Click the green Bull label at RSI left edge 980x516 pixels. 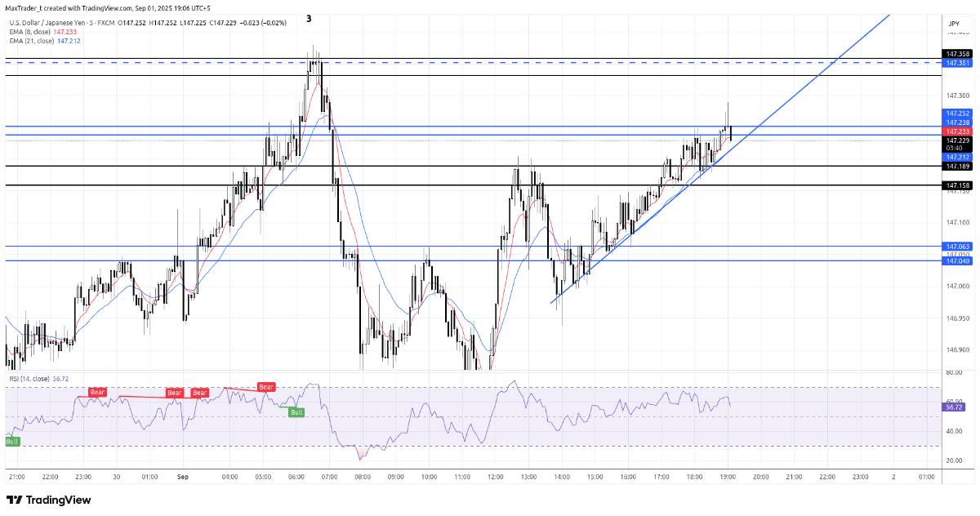(x=12, y=442)
